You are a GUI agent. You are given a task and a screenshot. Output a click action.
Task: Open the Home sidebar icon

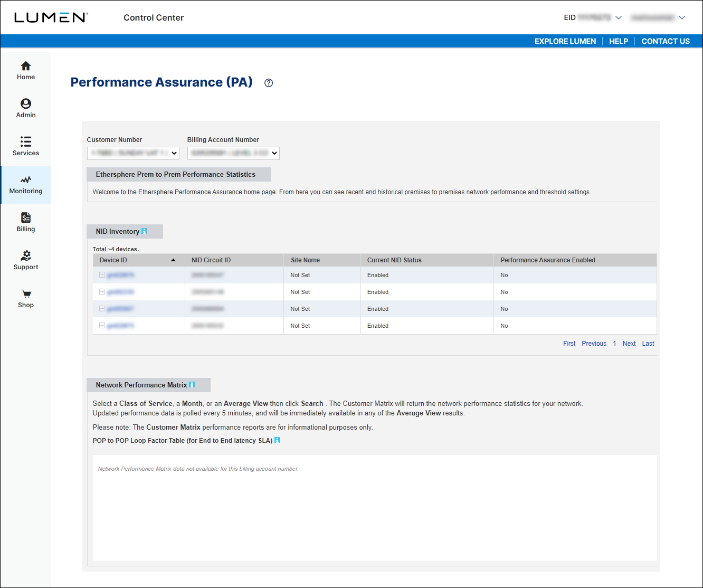coord(26,66)
